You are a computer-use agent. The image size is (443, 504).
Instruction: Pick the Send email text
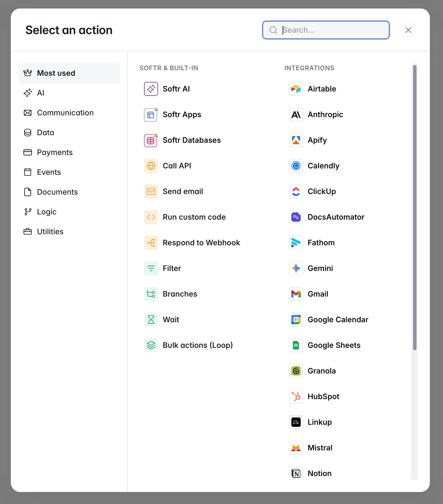point(183,191)
